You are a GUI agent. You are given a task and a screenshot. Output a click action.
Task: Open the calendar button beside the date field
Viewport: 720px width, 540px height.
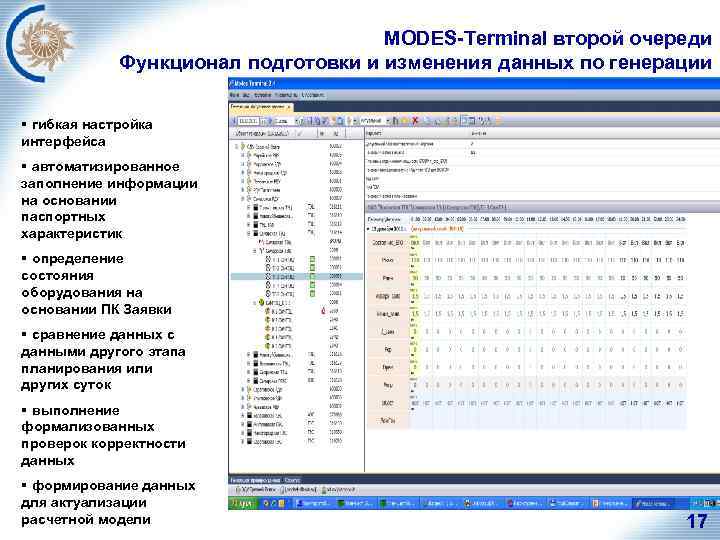(263, 121)
